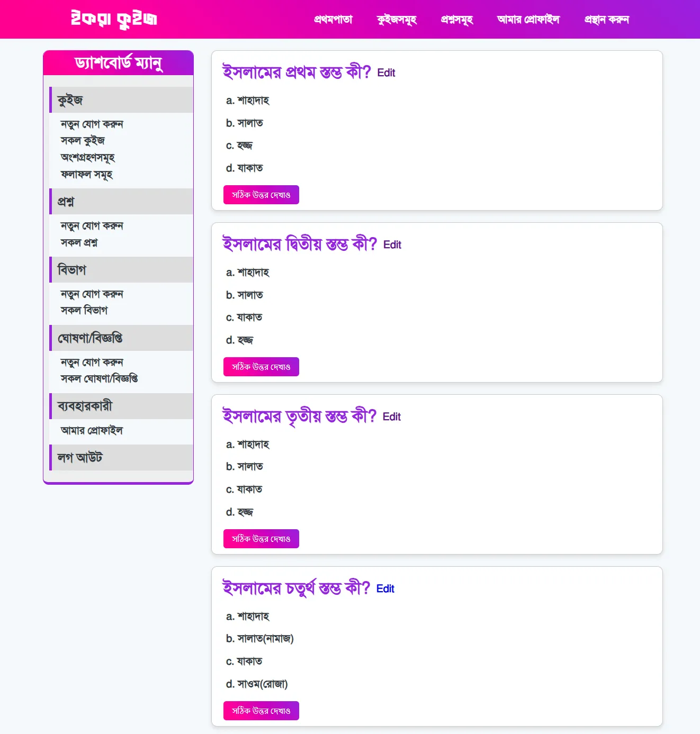The image size is (700, 734).
Task: Click প্রস্থান করুন in the top navbar
Action: pyautogui.click(x=606, y=20)
